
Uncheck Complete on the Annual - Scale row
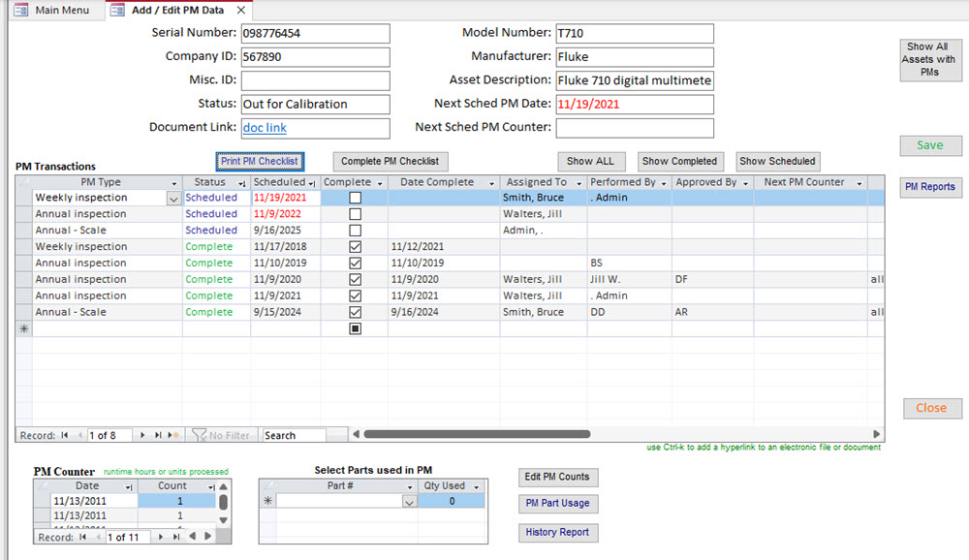coord(355,311)
